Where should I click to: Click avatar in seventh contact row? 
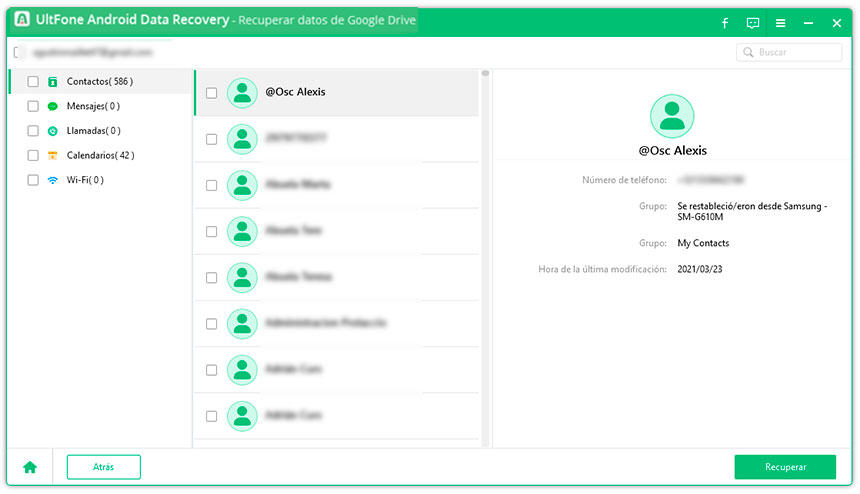point(242,370)
